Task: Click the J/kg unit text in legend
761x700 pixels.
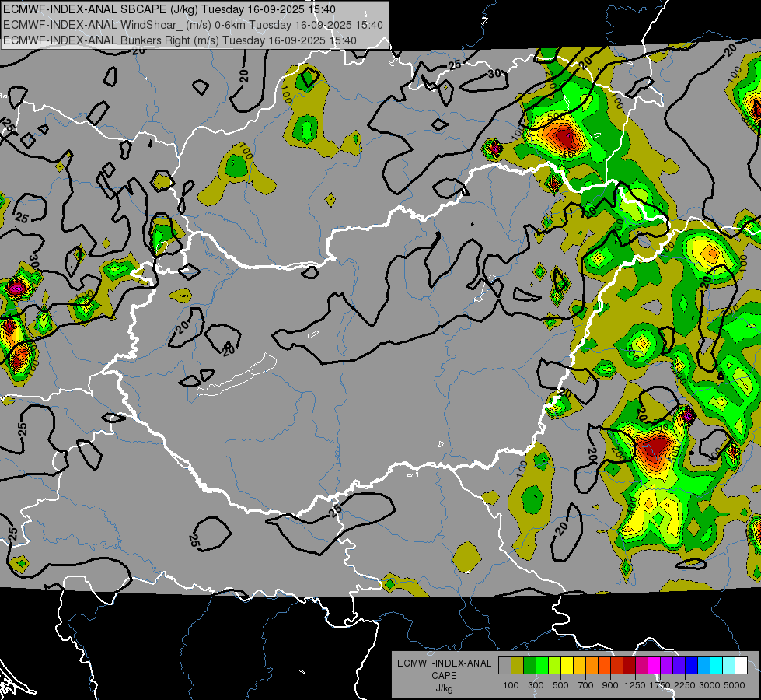Action: [444, 688]
